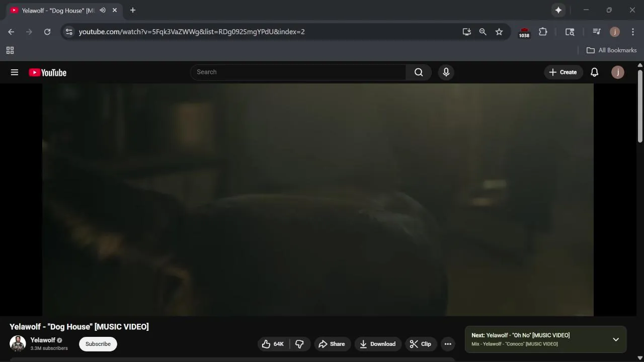Viewport: 644px width, 362px height.
Task: Clip a segment with the Clip button
Action: click(421, 344)
